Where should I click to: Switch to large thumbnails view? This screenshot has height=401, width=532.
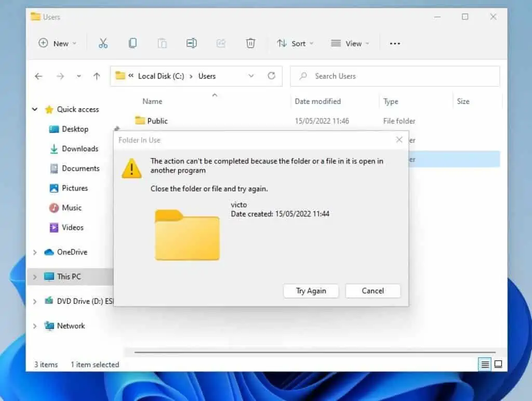[x=499, y=364]
